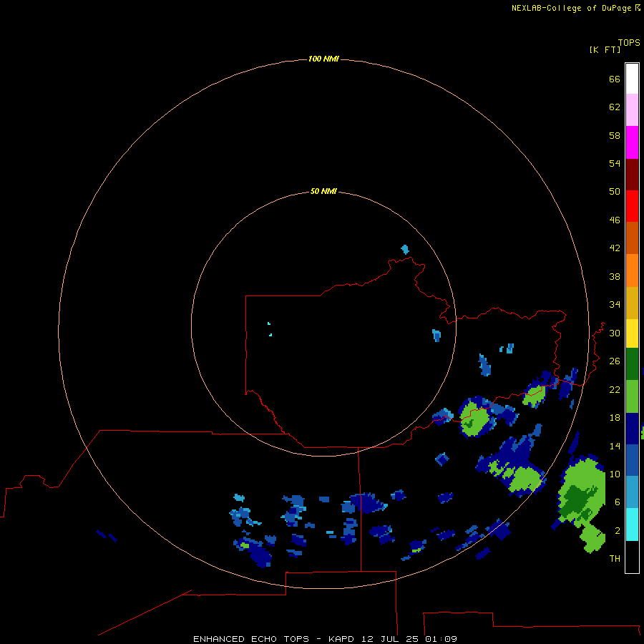The height and width of the screenshot is (644, 644).
Task: Click the legend value "34"
Action: point(615,305)
